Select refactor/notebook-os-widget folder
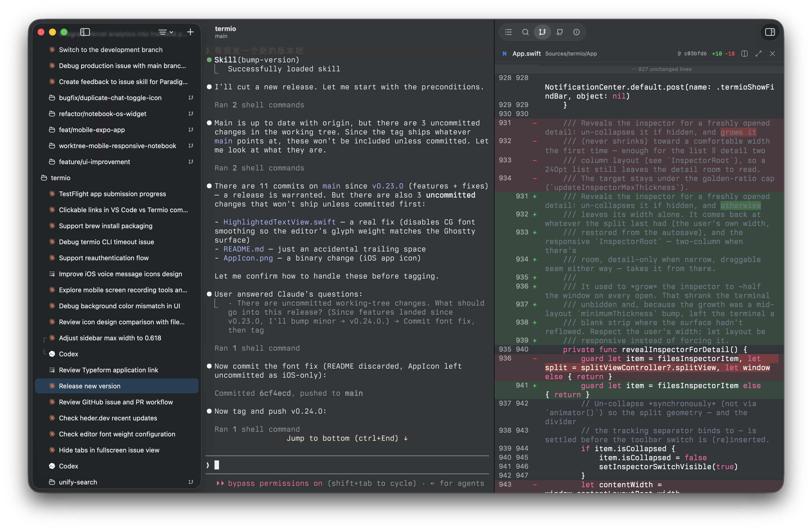Viewport: 812px width, 530px height. (x=117, y=114)
